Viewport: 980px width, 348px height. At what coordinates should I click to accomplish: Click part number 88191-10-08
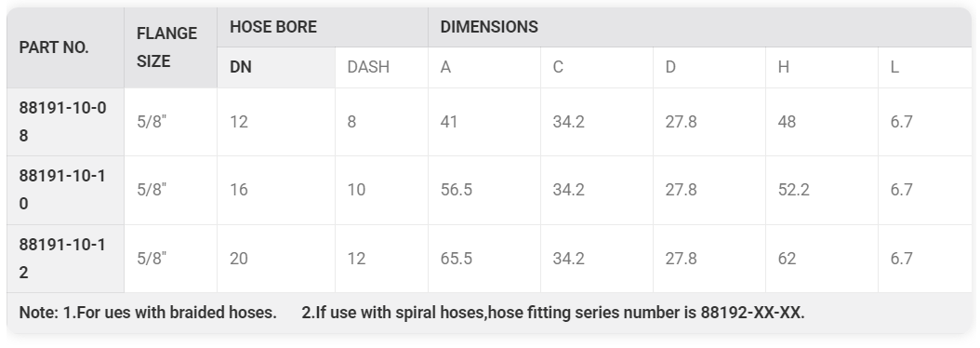62,121
